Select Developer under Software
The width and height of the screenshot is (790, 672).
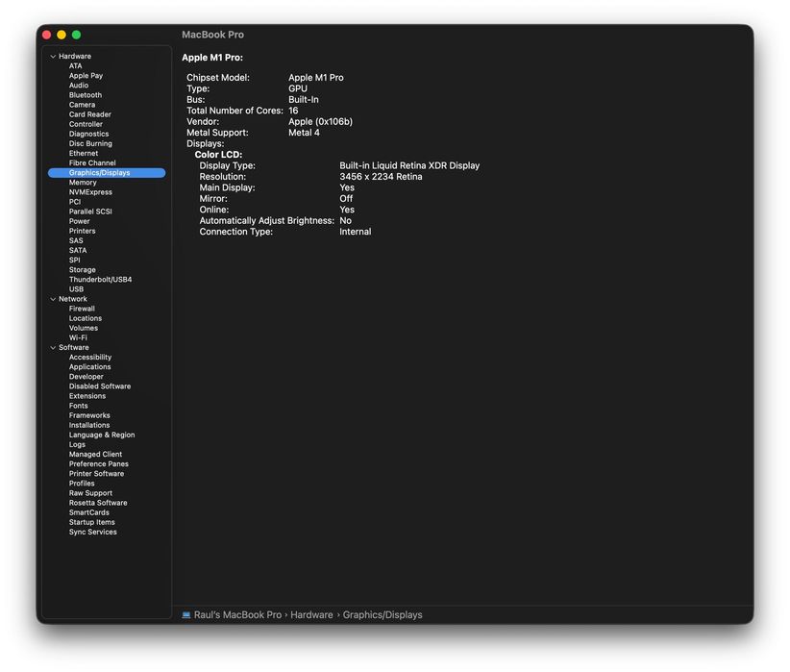coord(86,377)
